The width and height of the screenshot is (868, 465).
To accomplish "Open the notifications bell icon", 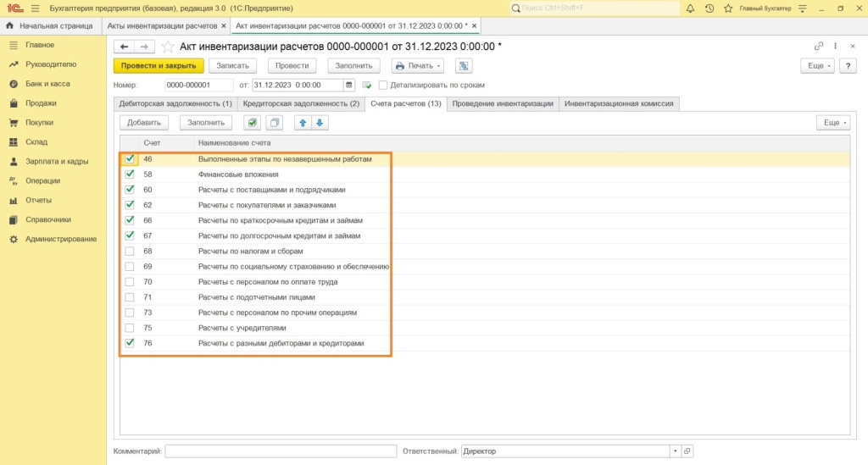I will (690, 8).
